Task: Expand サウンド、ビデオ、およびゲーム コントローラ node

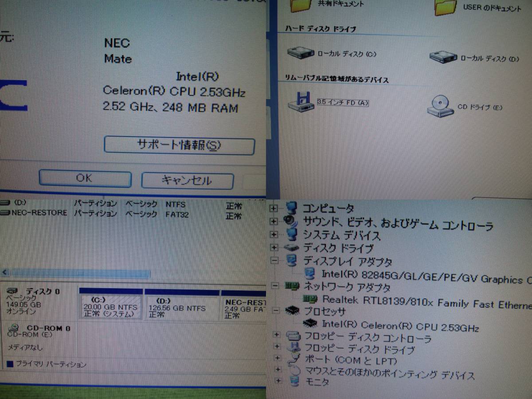Action: coord(274,221)
